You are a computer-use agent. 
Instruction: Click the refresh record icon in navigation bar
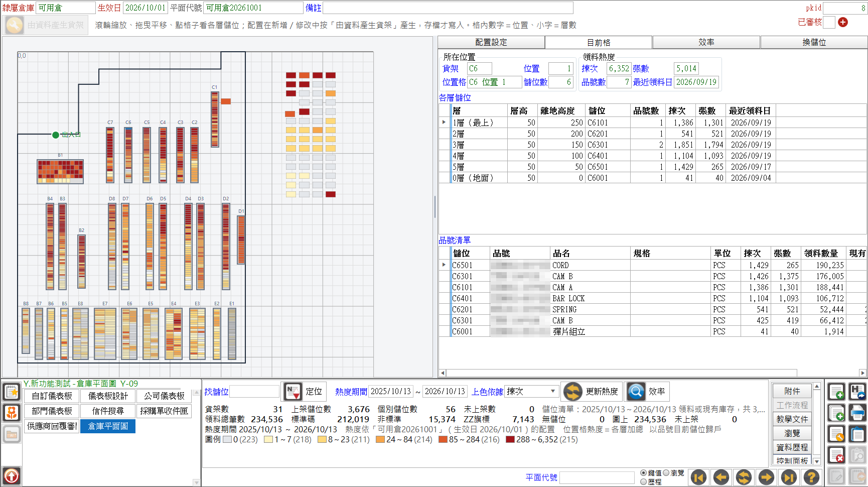[744, 477]
